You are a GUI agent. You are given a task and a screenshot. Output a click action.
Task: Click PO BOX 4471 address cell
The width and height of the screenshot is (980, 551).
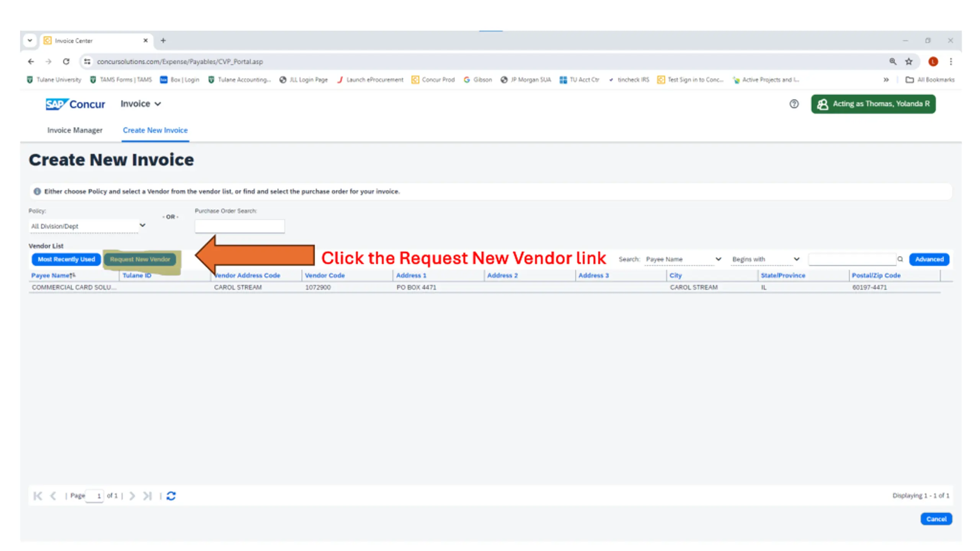click(x=416, y=287)
